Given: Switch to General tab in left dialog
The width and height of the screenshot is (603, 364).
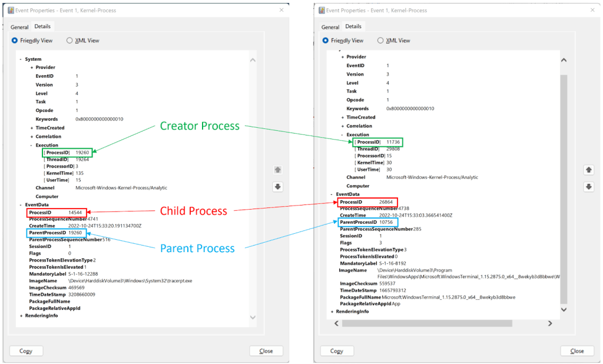Looking at the screenshot, I should point(19,27).
